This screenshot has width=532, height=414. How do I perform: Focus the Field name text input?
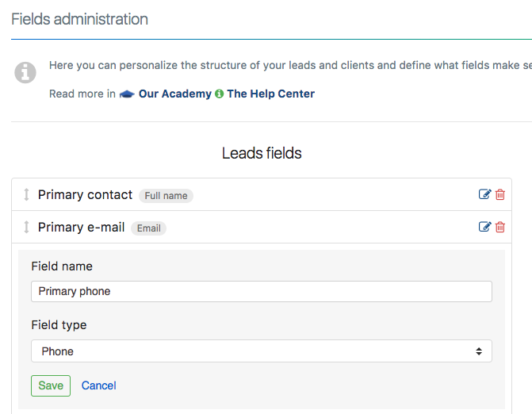click(262, 291)
